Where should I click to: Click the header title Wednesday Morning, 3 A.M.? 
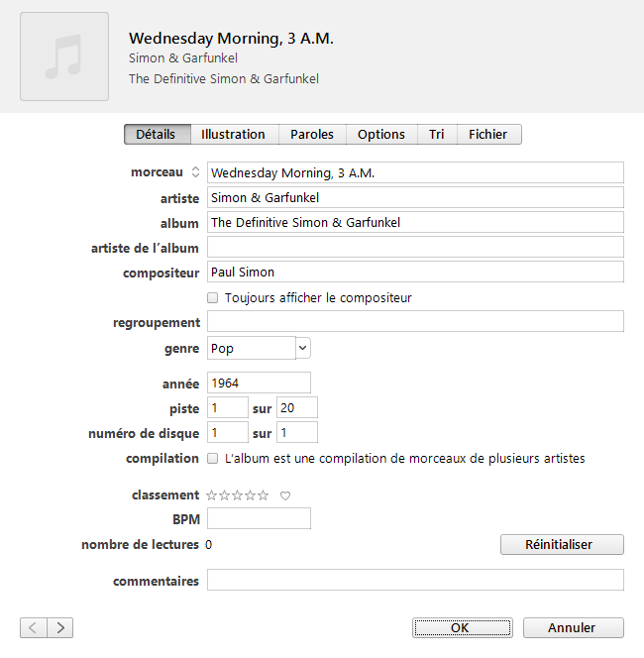coord(231,39)
